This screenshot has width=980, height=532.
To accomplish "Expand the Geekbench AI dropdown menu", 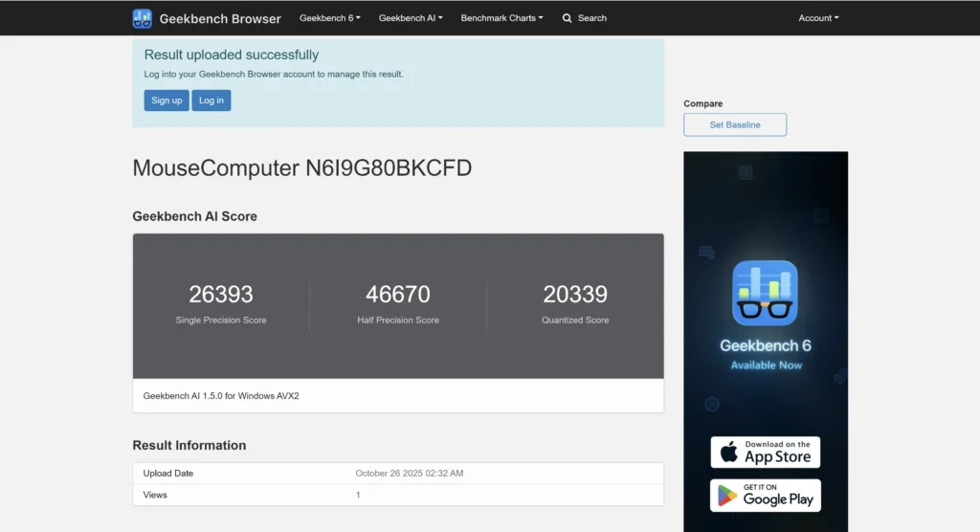I will [x=411, y=18].
